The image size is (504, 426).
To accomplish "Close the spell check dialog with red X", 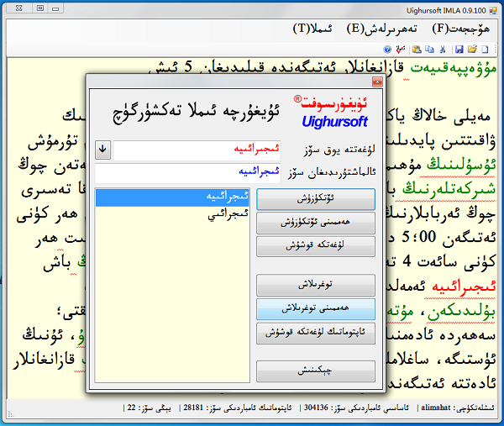I will pos(377,82).
